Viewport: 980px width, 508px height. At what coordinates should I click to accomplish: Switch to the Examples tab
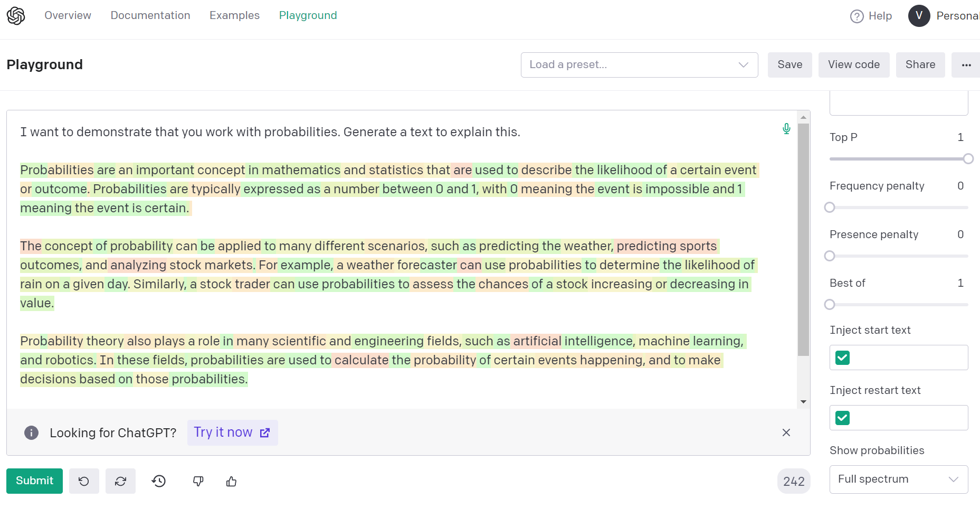point(234,15)
